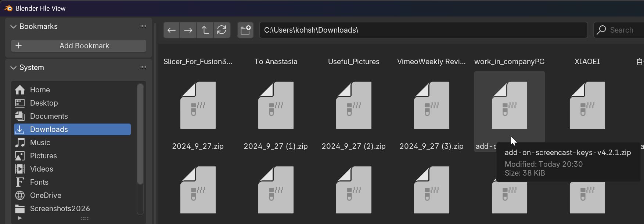
Task: Click the Desktop icon
Action: pyautogui.click(x=20, y=103)
